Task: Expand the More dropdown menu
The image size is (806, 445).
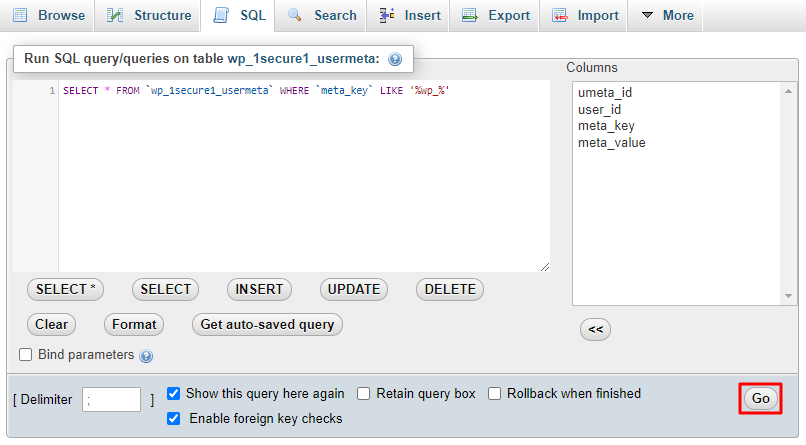Action: pyautogui.click(x=667, y=15)
